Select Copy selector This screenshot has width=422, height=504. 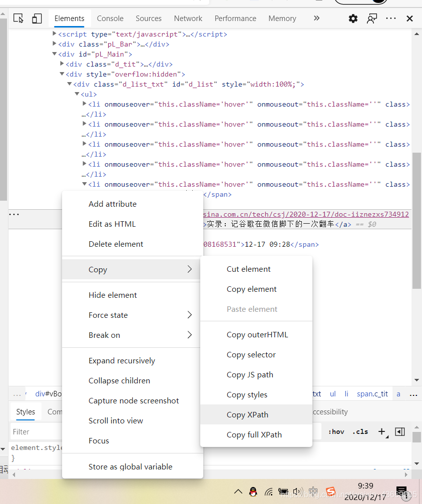coord(256,354)
